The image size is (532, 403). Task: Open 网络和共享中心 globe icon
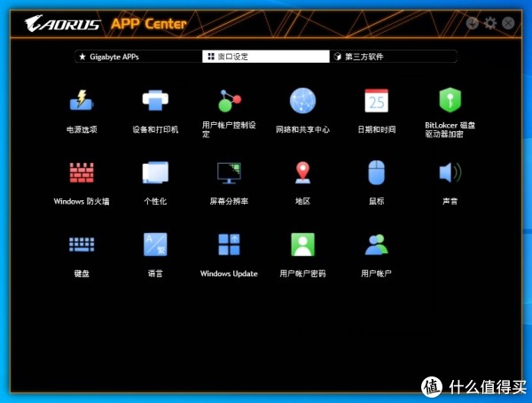[302, 101]
